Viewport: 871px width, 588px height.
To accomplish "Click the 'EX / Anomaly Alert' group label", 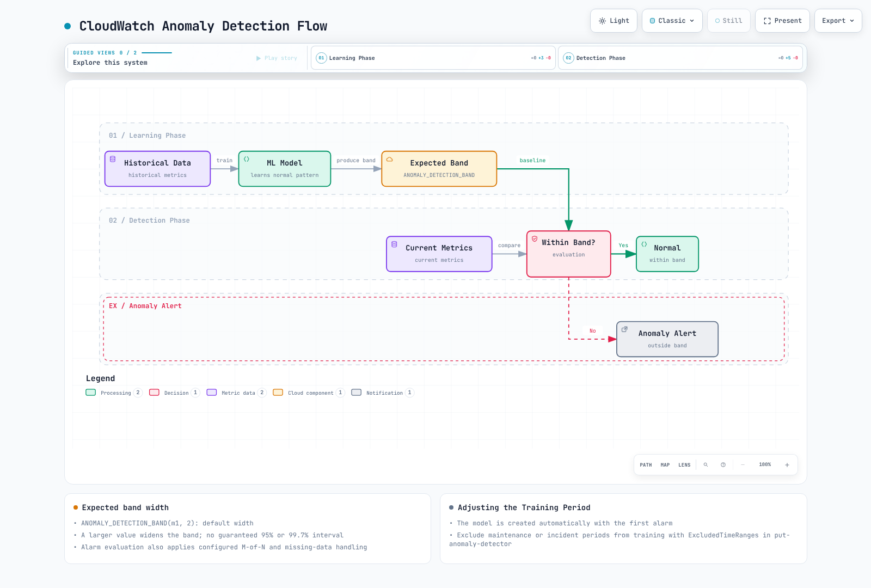I will click(x=145, y=306).
